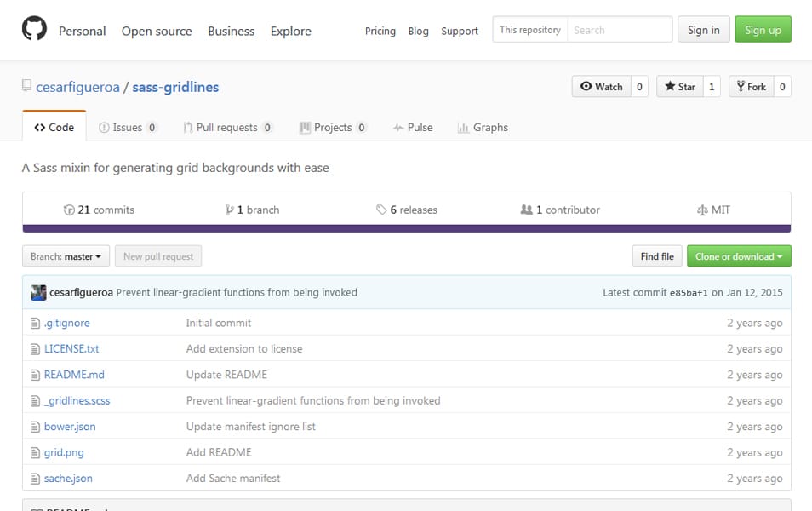Click the file icon next to README.md
The width and height of the screenshot is (812, 511).
[34, 375]
